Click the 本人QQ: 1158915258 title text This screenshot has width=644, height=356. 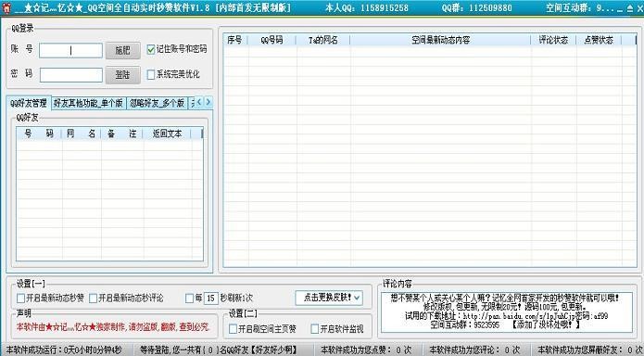tap(367, 7)
